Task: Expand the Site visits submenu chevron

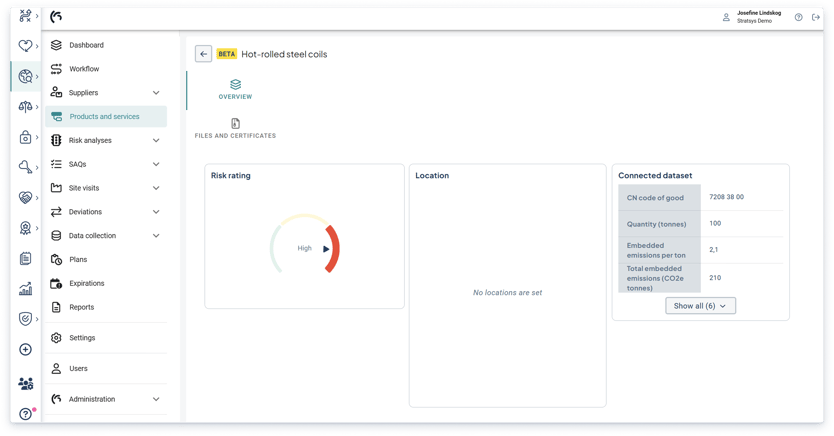Action: click(x=156, y=188)
